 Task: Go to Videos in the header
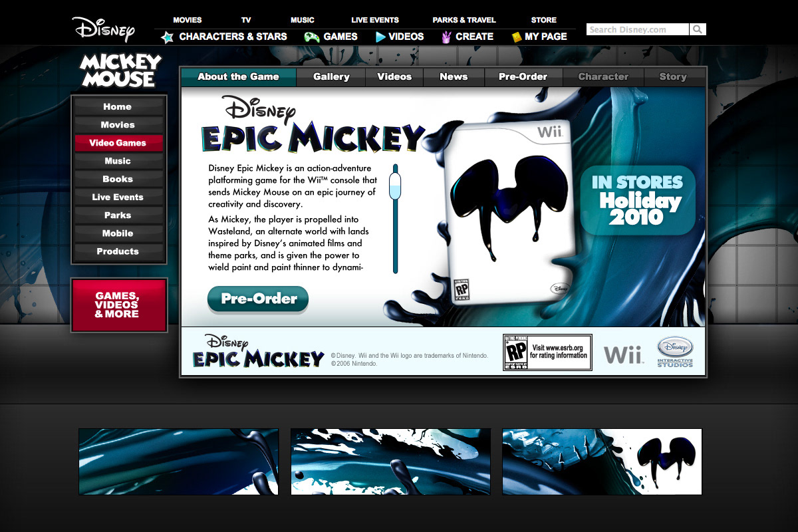click(x=406, y=37)
